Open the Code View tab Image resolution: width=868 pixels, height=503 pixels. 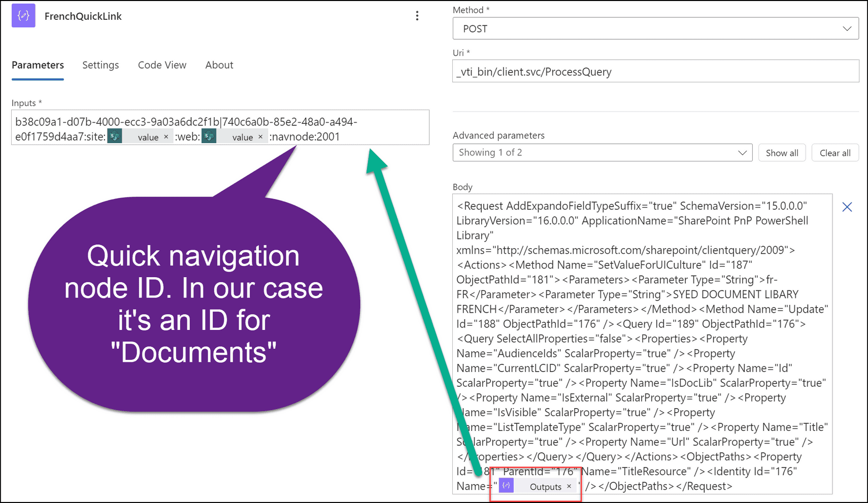[162, 65]
